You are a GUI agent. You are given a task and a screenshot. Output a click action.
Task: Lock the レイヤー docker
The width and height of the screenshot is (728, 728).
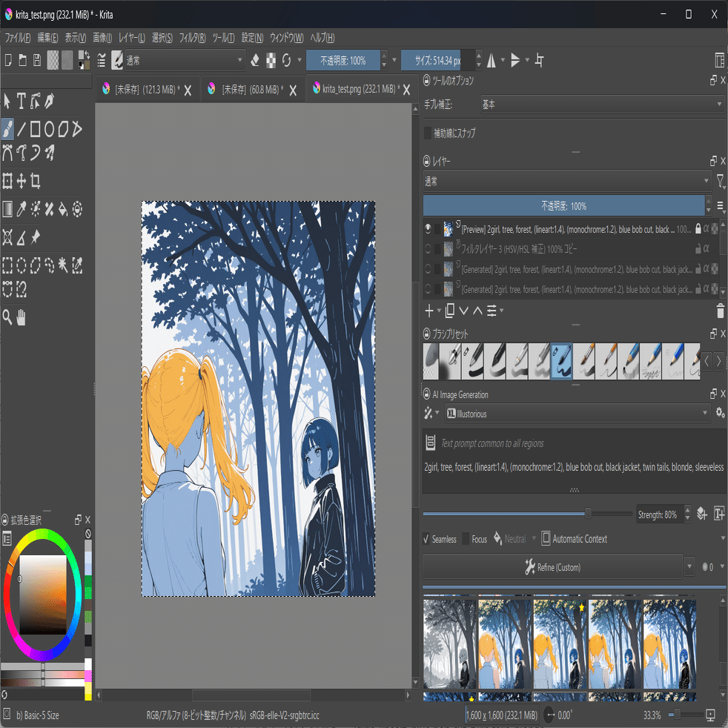coord(427,161)
